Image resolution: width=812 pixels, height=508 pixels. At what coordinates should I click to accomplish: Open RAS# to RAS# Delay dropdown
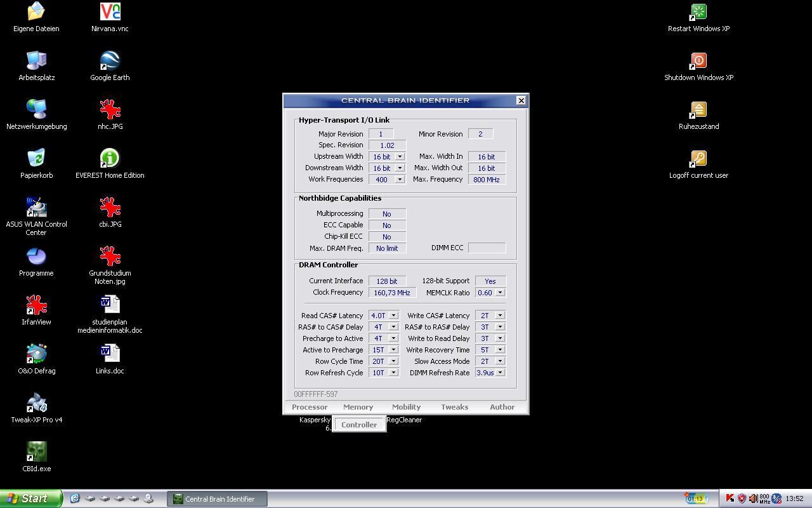pos(500,326)
